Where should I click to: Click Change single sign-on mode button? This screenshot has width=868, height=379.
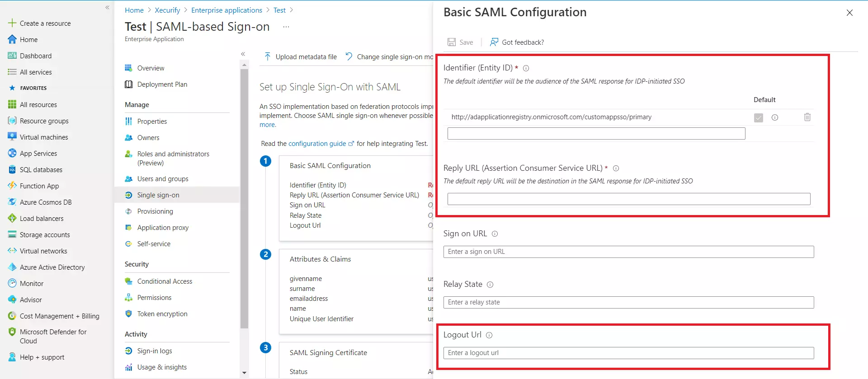click(x=389, y=56)
